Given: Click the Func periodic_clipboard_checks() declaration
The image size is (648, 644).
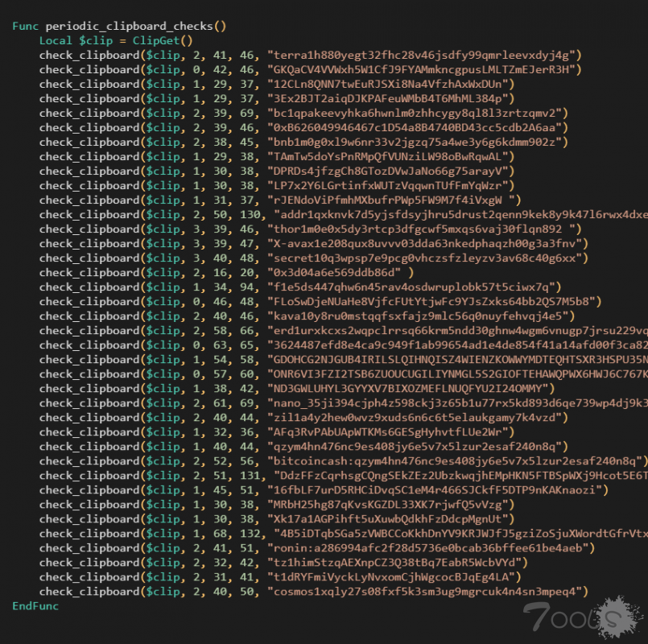Looking at the screenshot, I should point(119,26).
